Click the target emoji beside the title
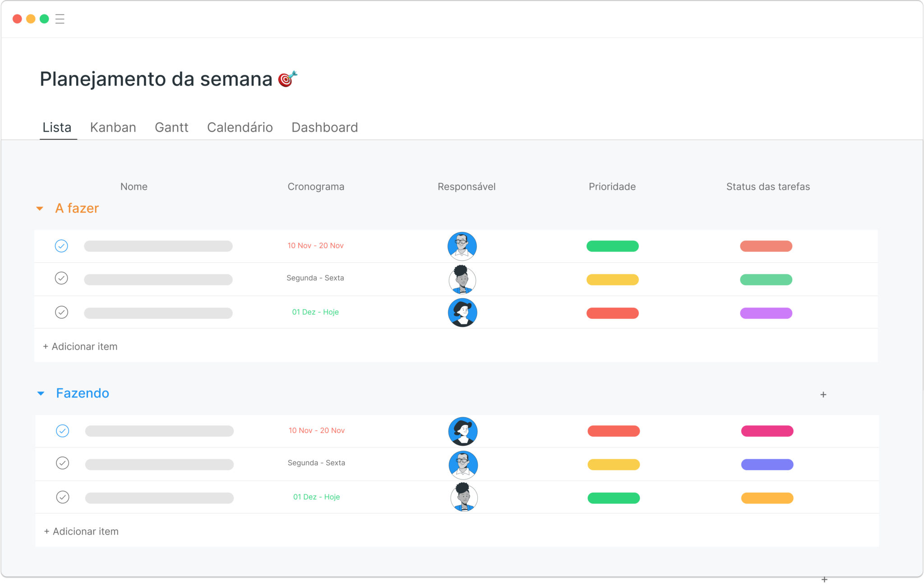This screenshot has width=924, height=586. point(287,79)
